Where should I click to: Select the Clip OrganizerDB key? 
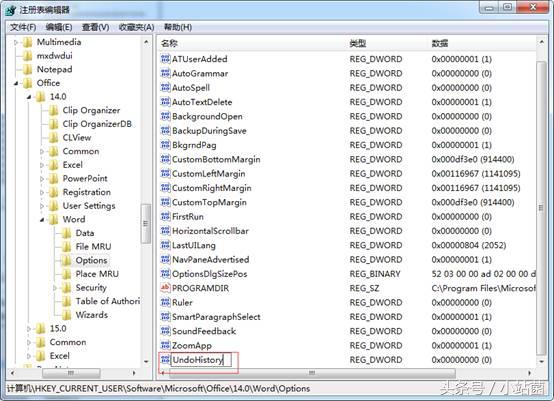tap(97, 124)
